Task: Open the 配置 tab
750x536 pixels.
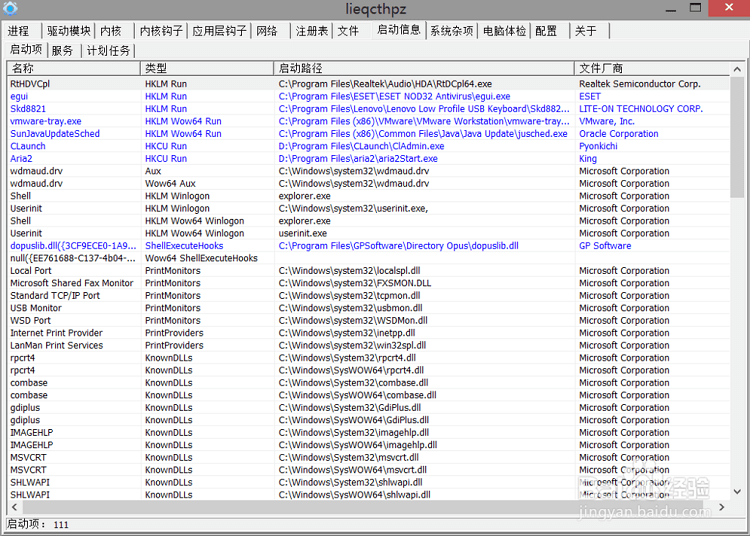Action: coord(546,31)
